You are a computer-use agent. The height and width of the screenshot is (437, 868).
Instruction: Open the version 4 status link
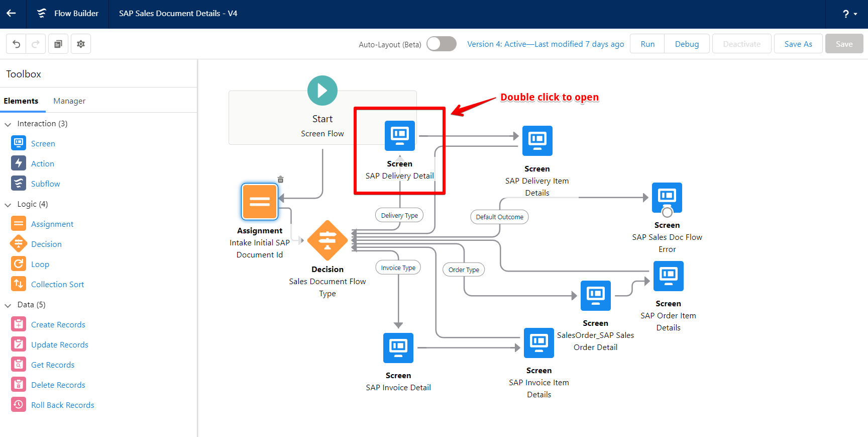pyautogui.click(x=546, y=44)
